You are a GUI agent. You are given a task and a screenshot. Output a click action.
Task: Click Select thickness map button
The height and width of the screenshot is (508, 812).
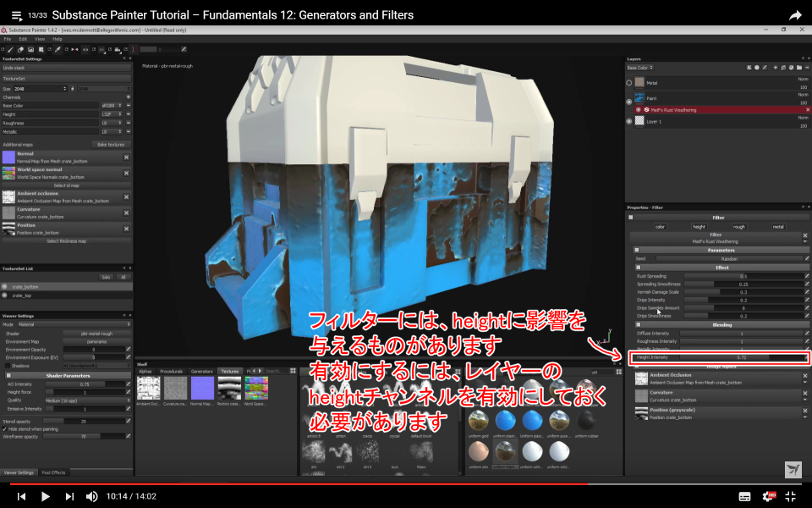(66, 241)
